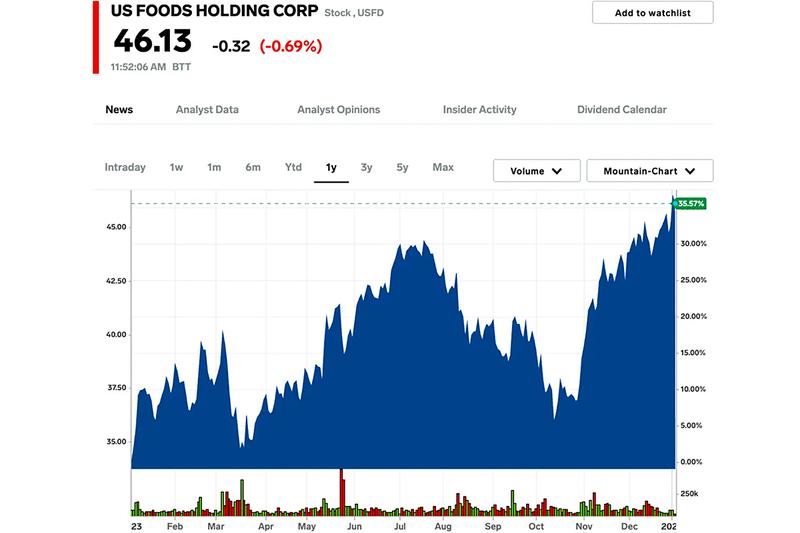
Task: Click the 20.00% axis label
Action: [x=693, y=316]
